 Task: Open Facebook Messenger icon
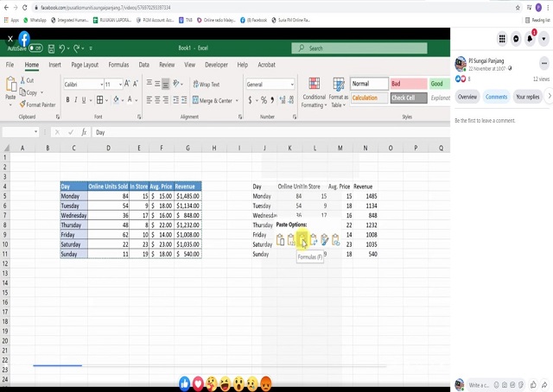tap(516, 39)
